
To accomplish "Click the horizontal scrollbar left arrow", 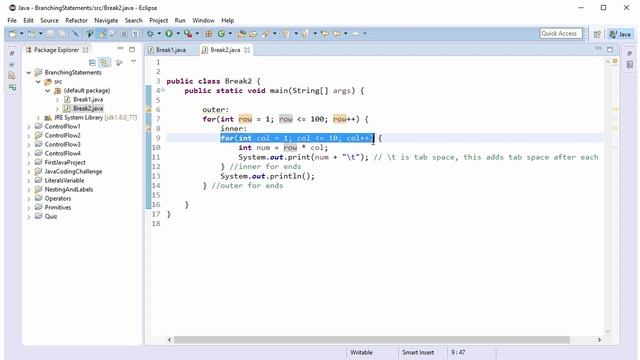I will [x=170, y=340].
